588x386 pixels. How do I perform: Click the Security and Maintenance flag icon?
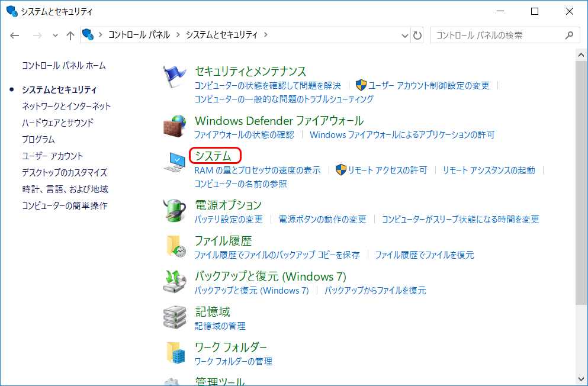pyautogui.click(x=174, y=77)
